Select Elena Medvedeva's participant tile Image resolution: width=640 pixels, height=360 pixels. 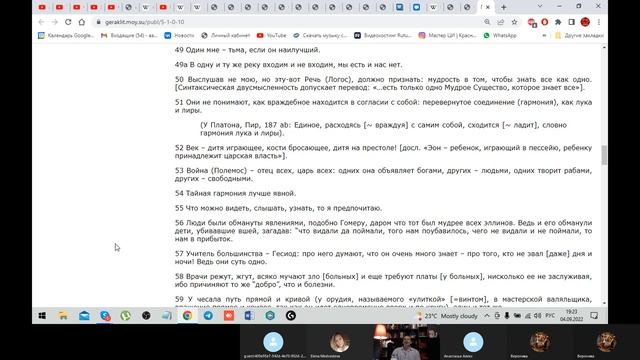340,342
